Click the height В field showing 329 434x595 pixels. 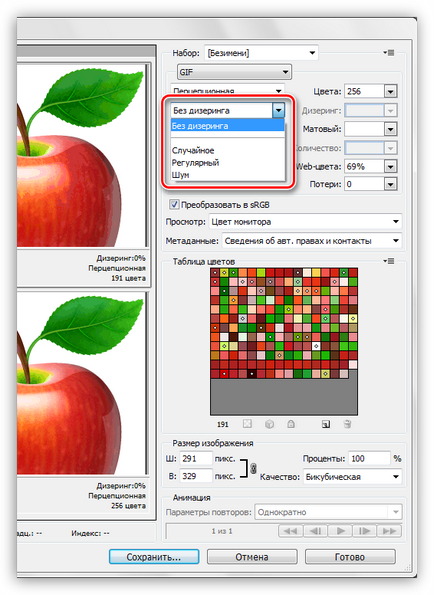coord(195,476)
